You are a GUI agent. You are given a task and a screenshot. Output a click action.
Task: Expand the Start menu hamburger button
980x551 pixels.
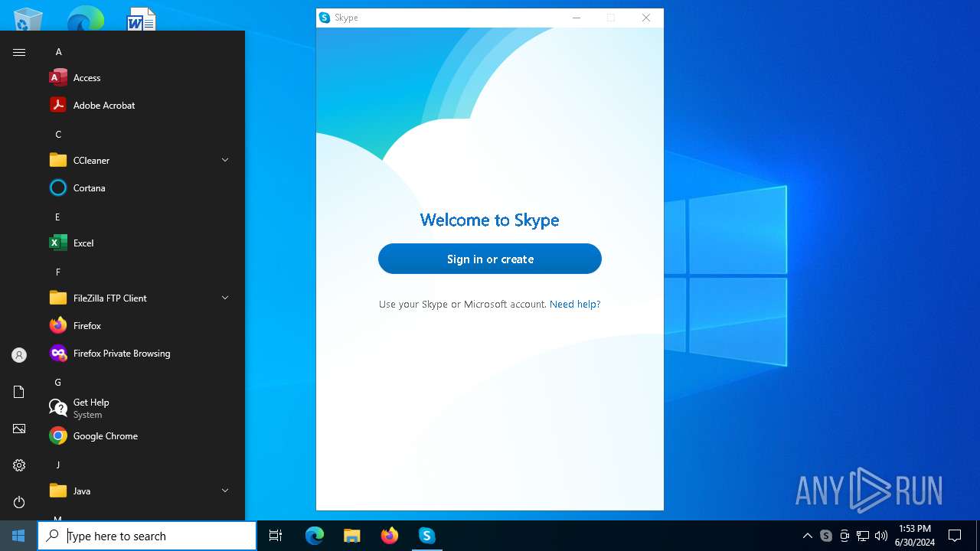click(x=19, y=52)
